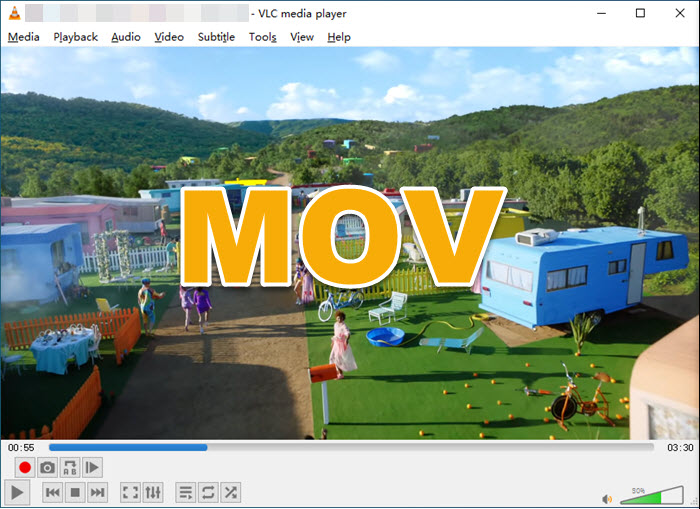700x509 pixels.
Task: Click the VLC cone icon in title bar
Action: point(14,13)
